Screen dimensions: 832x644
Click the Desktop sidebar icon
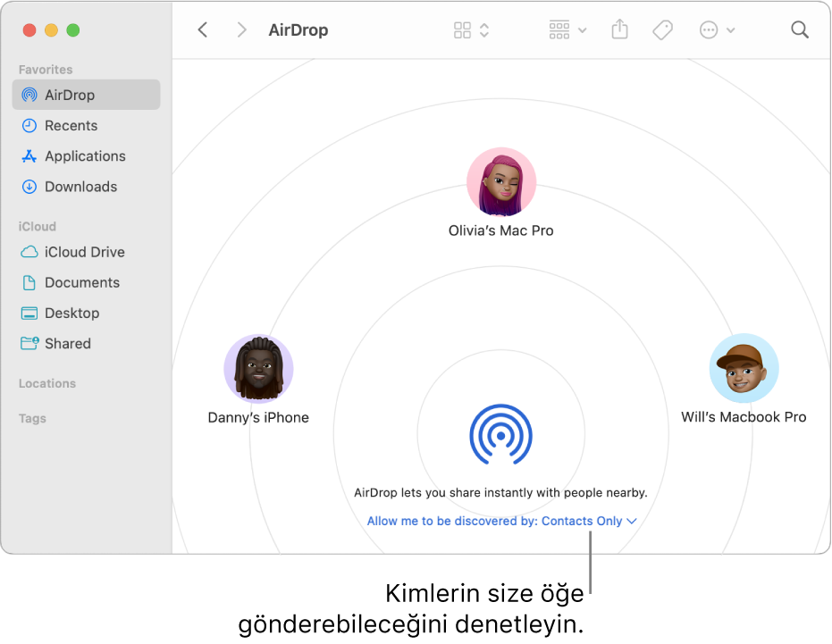pos(29,313)
